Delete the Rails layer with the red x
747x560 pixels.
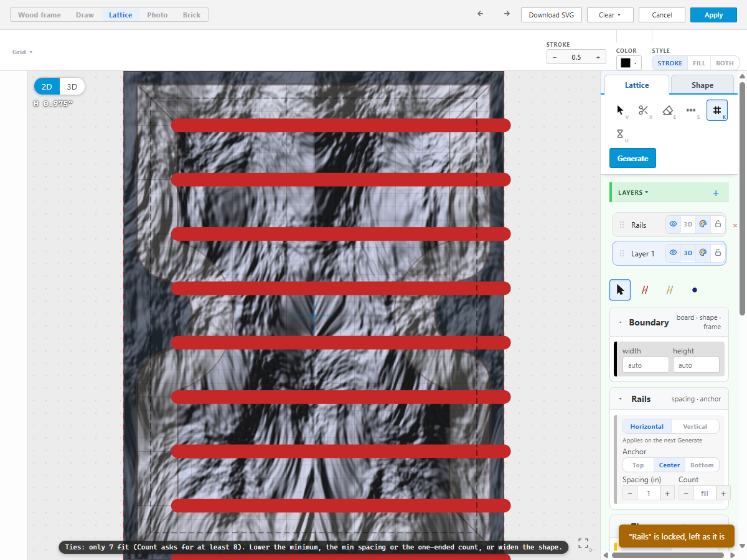click(x=735, y=225)
